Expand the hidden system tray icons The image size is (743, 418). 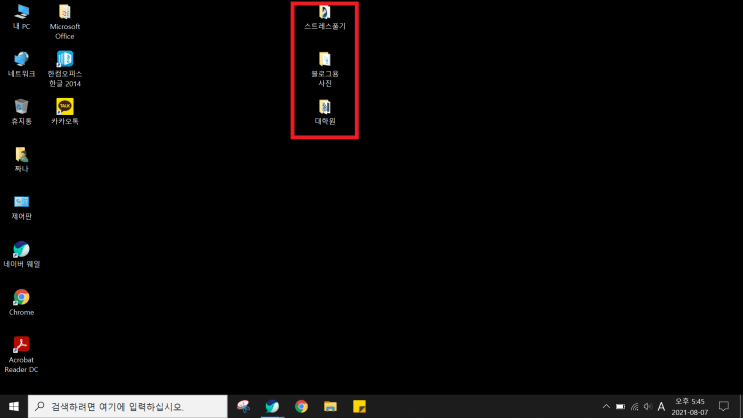(x=606, y=407)
